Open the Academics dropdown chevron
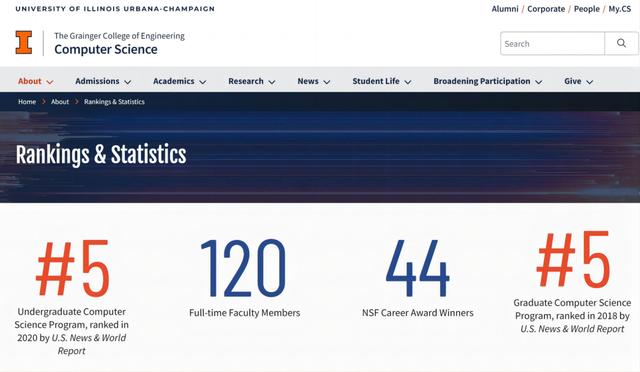This screenshot has width=640, height=372. [202, 82]
